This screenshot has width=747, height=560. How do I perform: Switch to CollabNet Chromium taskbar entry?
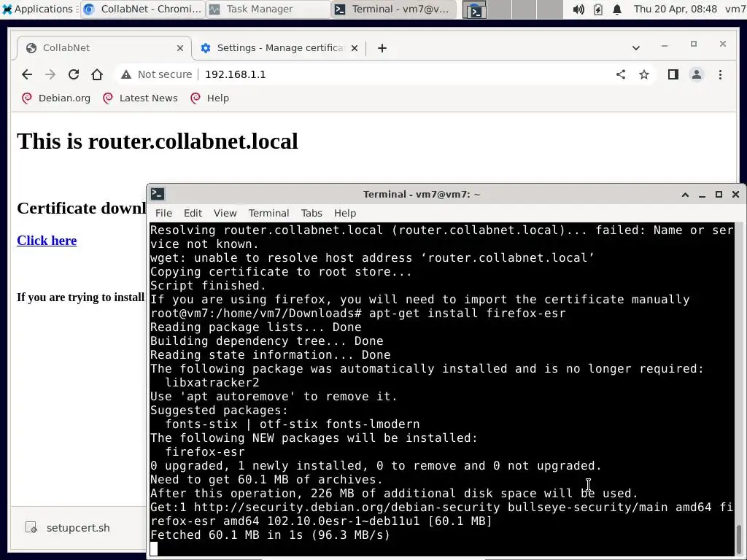tap(142, 9)
